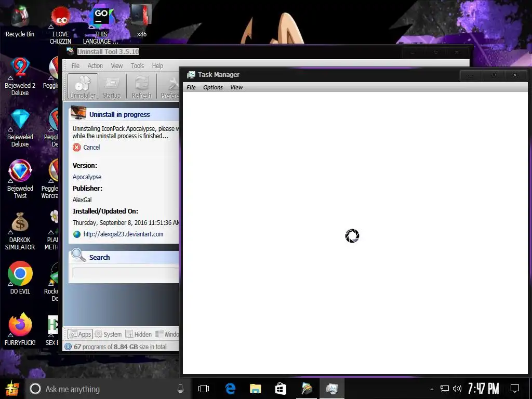Select the Firefox desktop icon at bottom left

tap(20, 329)
